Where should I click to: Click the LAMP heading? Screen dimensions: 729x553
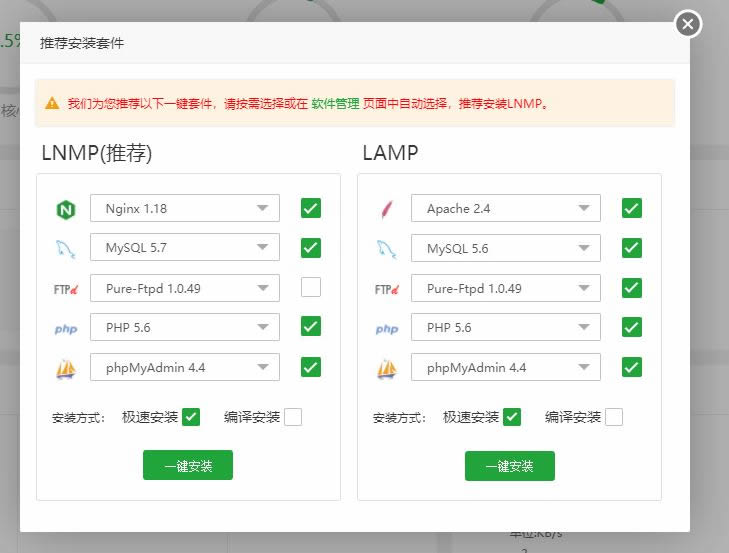pos(391,153)
